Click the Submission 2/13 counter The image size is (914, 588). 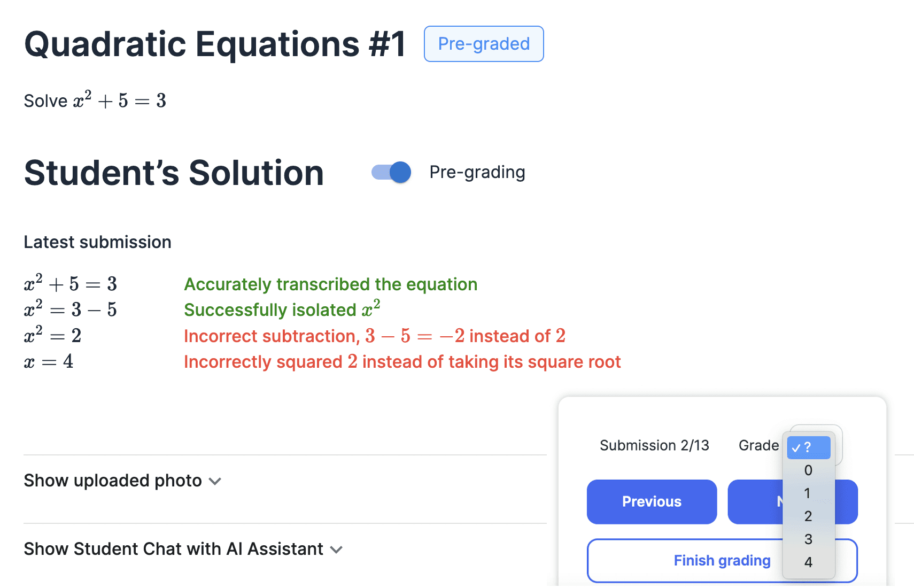tap(654, 445)
